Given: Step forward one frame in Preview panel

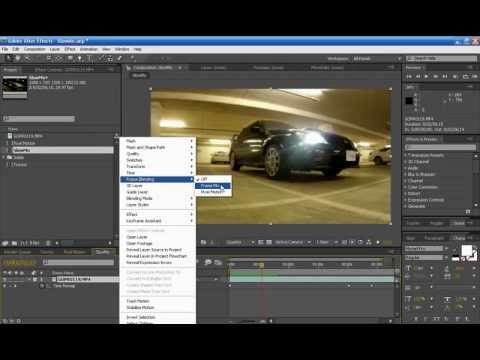Looking at the screenshot, I should pos(435,77).
